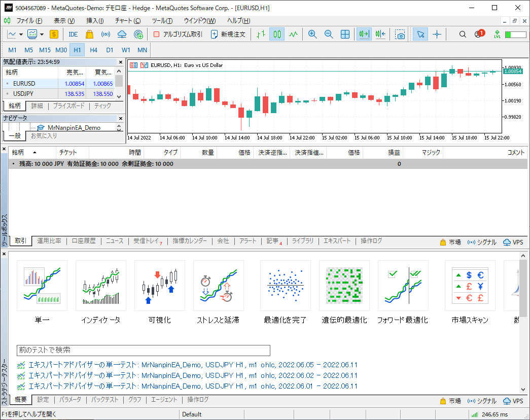This screenshot has height=420, width=530.
Task: Select the MN timeframe
Action: (142, 50)
